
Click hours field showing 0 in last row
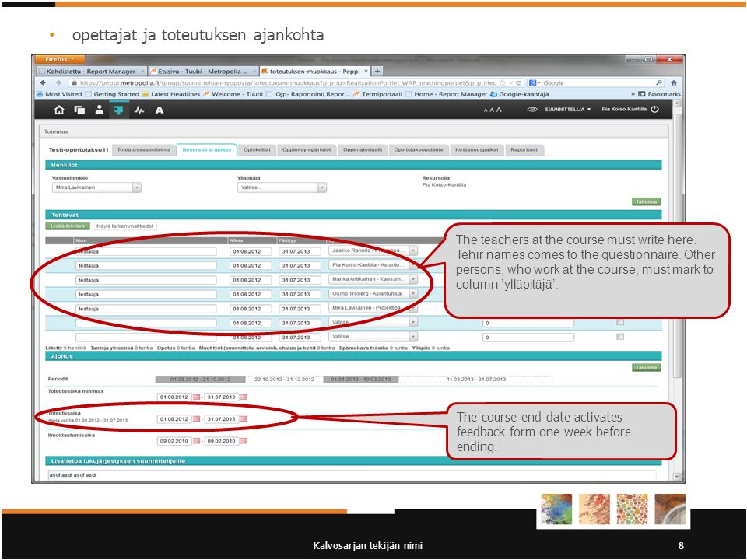(x=528, y=337)
